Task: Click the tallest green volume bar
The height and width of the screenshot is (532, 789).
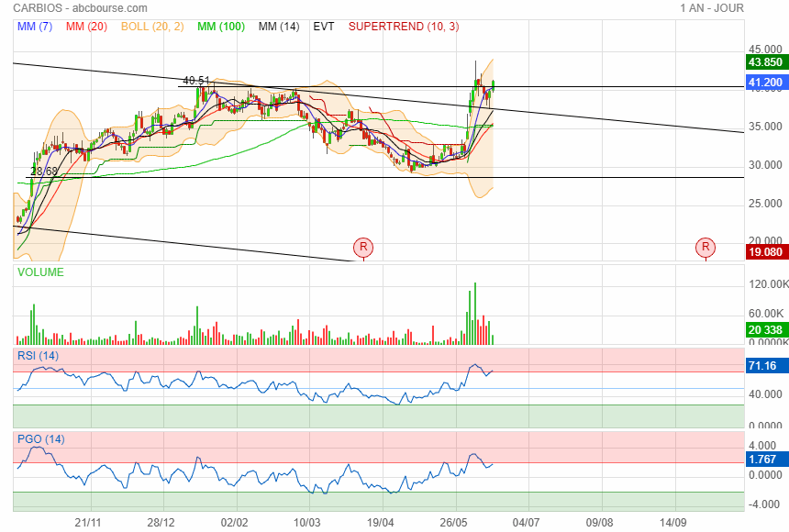Action: tap(475, 314)
